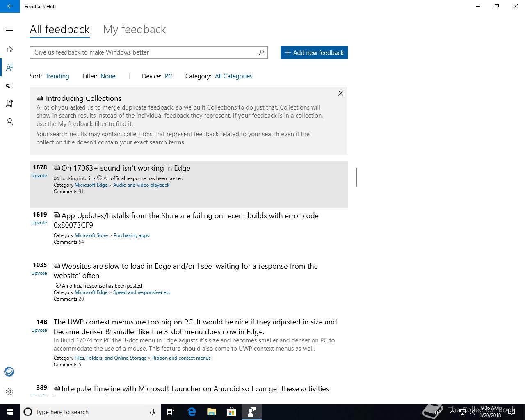Open the hamburger navigation menu
525x420 pixels.
click(10, 31)
